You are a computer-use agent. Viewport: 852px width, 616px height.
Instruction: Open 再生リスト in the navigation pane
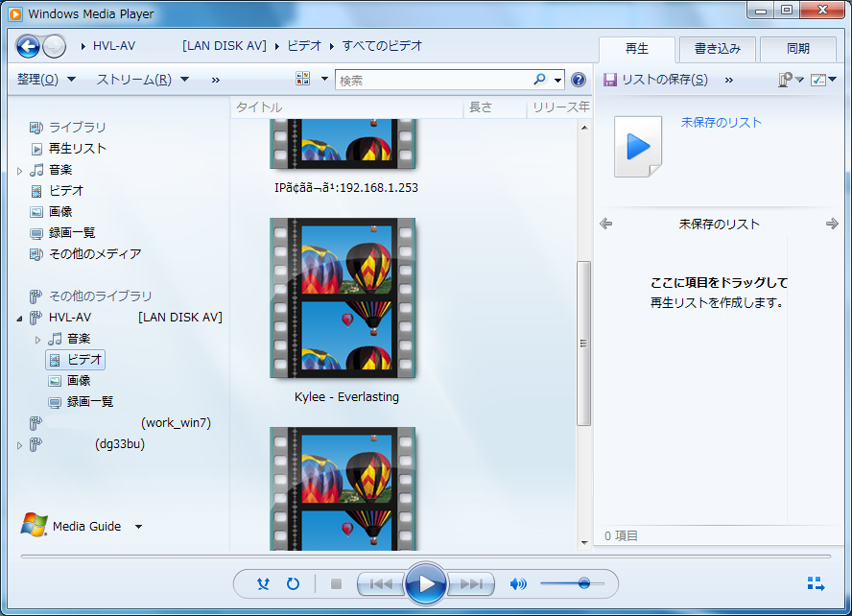(x=77, y=149)
